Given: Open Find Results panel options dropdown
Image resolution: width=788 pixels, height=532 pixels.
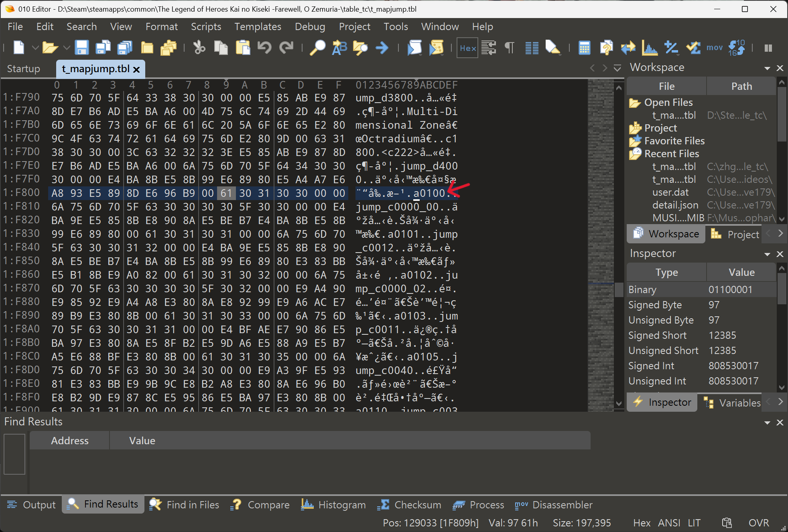Looking at the screenshot, I should point(767,423).
